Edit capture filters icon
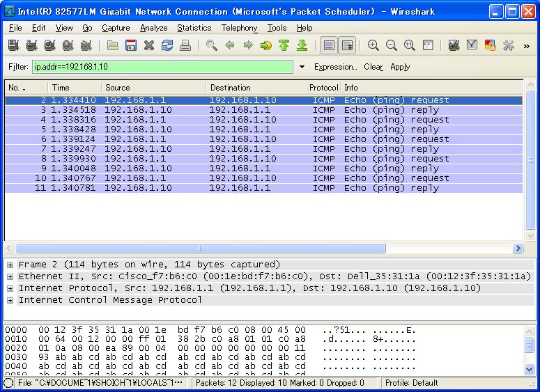The image size is (540, 392). [454, 45]
